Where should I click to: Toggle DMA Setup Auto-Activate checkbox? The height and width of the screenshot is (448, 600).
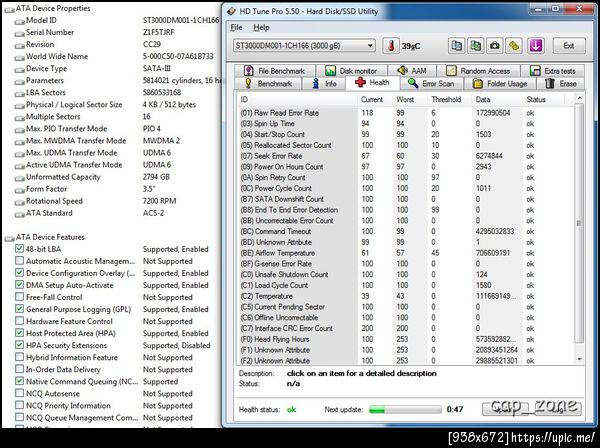pyautogui.click(x=20, y=285)
